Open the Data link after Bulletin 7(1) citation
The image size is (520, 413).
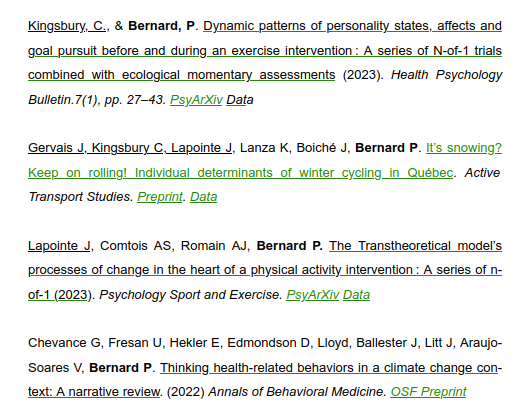(240, 100)
